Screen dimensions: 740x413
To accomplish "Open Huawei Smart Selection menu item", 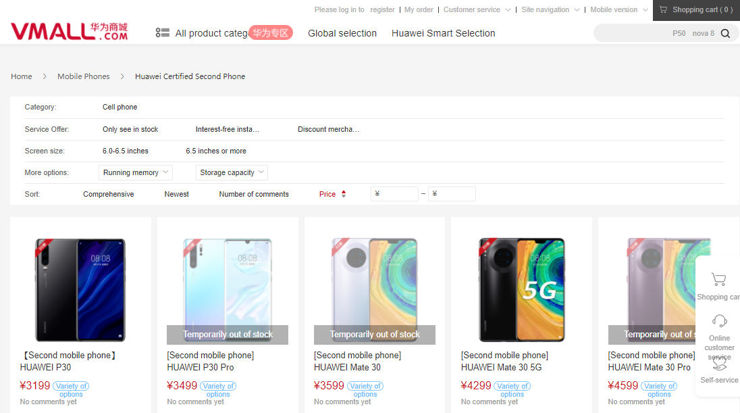I will tap(443, 33).
